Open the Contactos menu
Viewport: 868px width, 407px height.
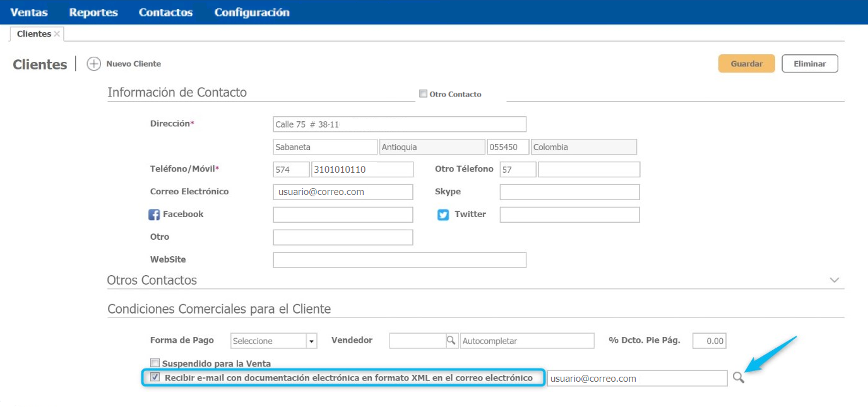tap(165, 13)
